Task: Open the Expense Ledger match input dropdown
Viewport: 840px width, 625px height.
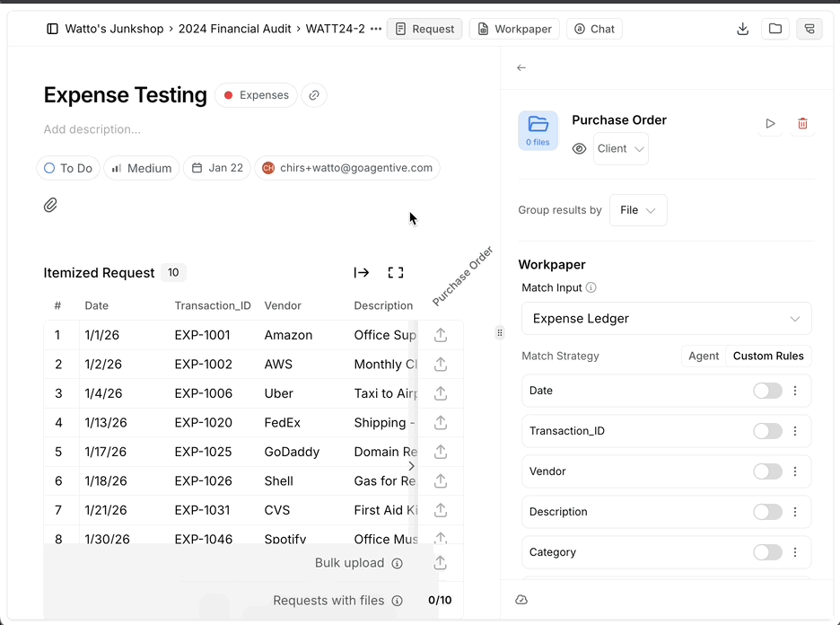Action: click(x=666, y=319)
